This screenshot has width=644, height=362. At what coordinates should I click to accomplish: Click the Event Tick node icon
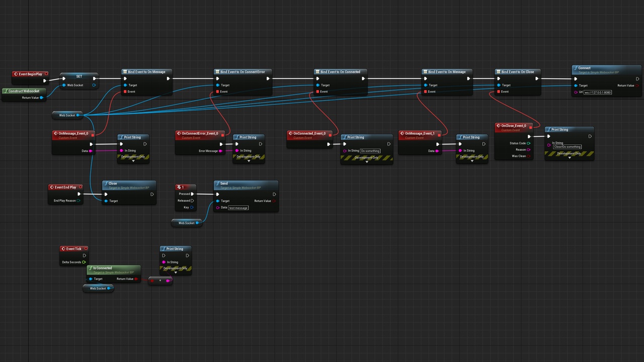[63, 248]
